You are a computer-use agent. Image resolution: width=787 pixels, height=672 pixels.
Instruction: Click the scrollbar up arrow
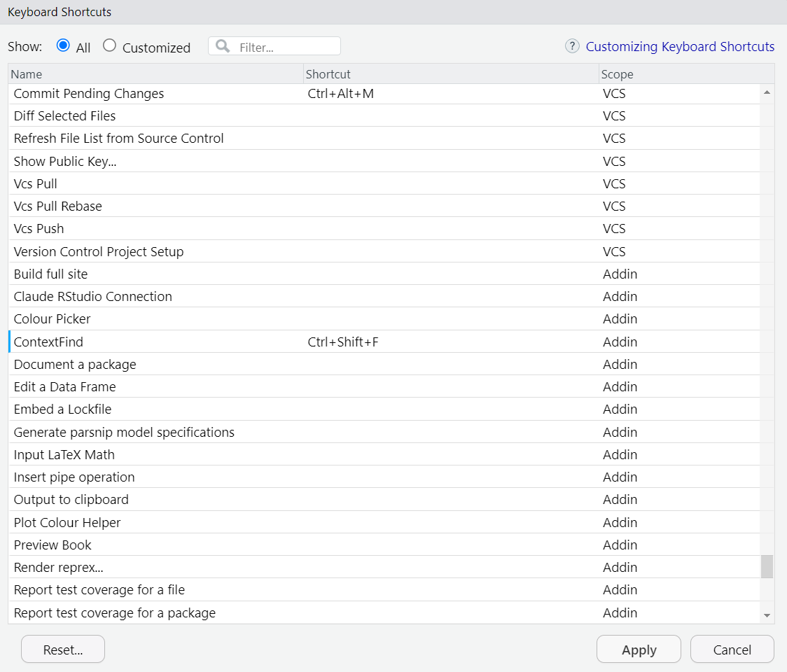pyautogui.click(x=767, y=92)
